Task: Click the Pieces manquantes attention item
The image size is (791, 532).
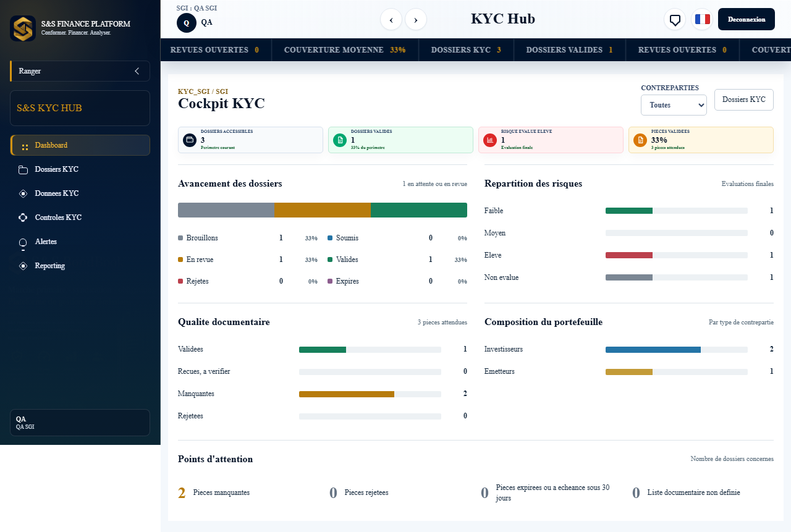Action: (x=214, y=493)
